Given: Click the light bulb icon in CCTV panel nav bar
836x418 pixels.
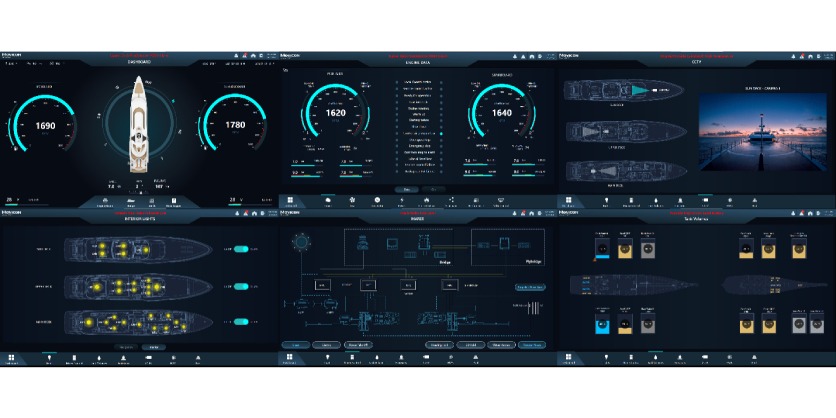Looking at the screenshot, I should pyautogui.click(x=605, y=201).
